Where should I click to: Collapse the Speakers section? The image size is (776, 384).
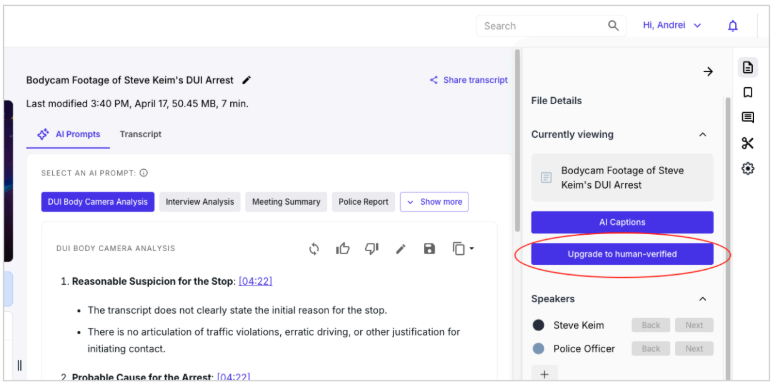[702, 299]
